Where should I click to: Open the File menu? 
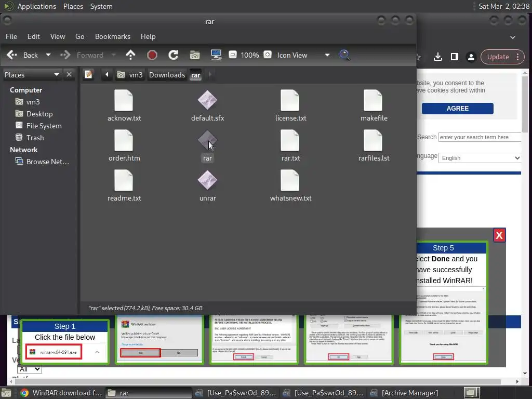point(11,36)
